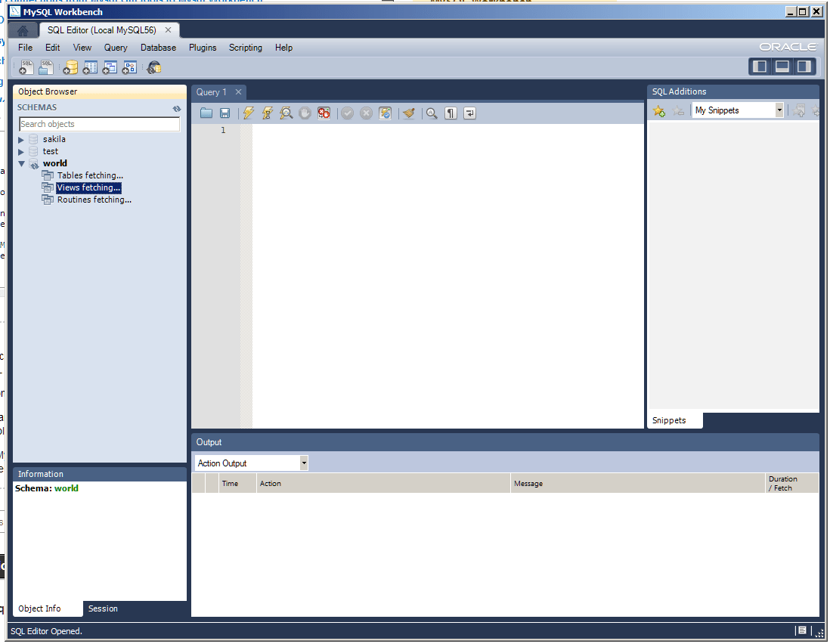830x644 pixels.
Task: Select the sakila schema name
Action: (54, 139)
